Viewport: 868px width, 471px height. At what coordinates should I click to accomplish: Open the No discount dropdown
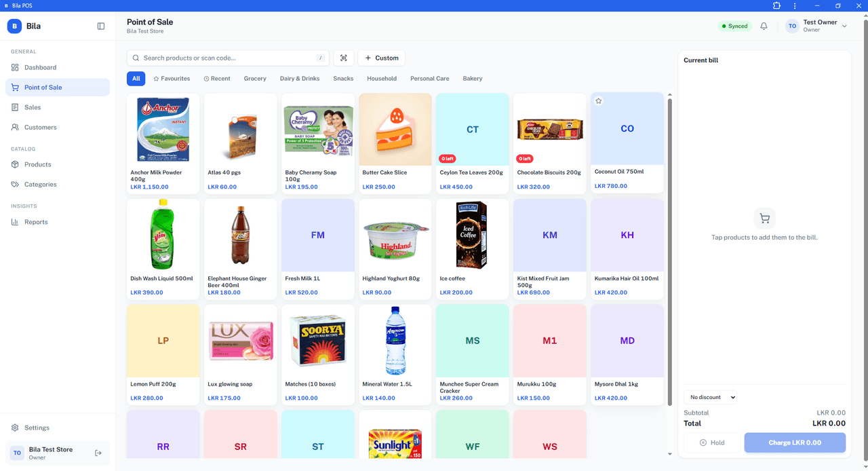pyautogui.click(x=710, y=398)
